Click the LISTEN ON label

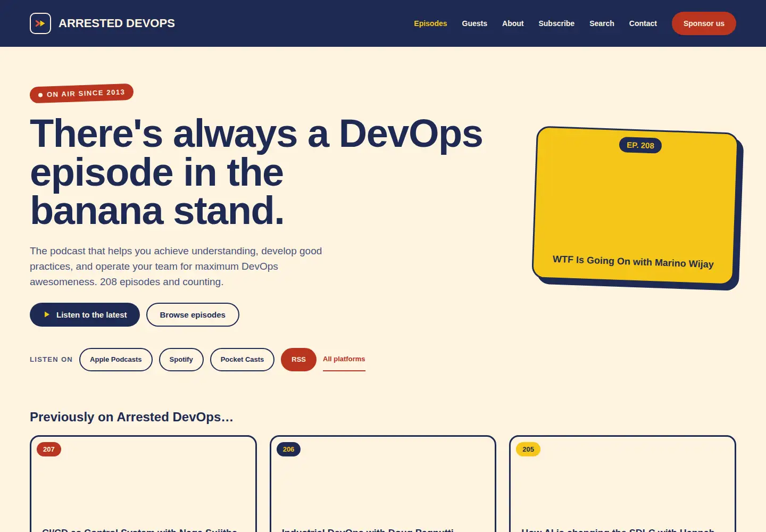tap(51, 360)
